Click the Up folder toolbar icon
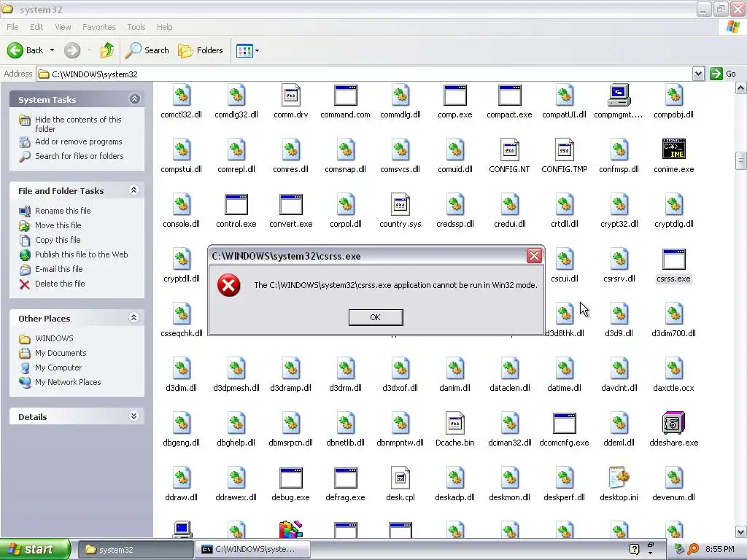 tap(107, 50)
